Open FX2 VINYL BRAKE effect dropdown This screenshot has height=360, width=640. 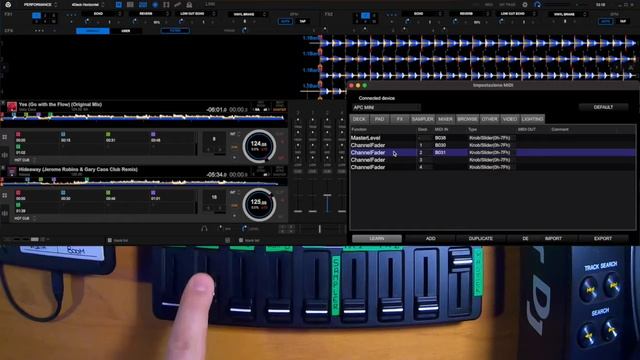click(x=568, y=14)
